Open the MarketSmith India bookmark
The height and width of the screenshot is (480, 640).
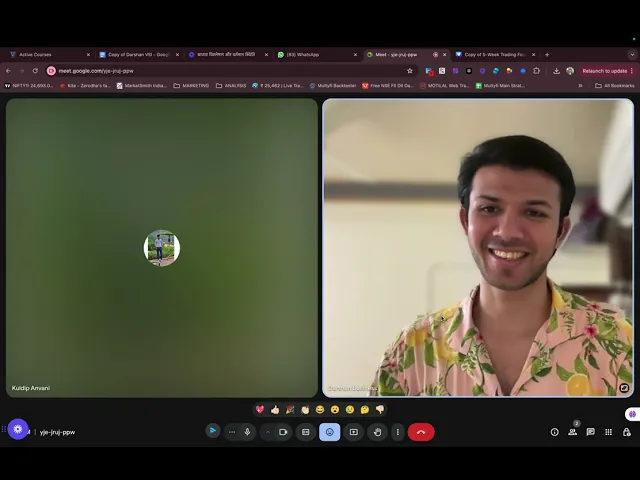pos(142,86)
